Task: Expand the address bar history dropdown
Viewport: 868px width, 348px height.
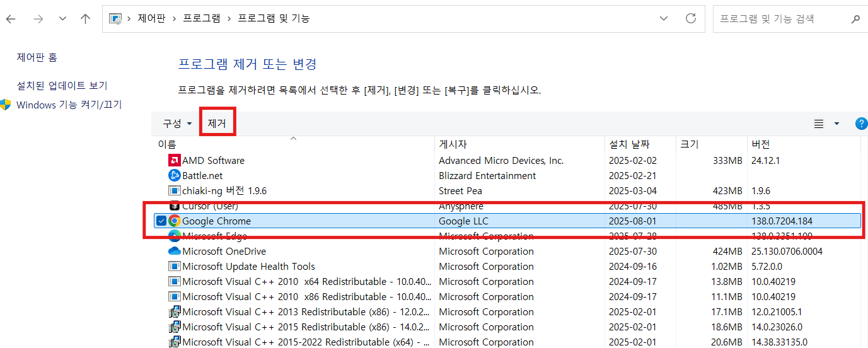Action: click(x=664, y=19)
